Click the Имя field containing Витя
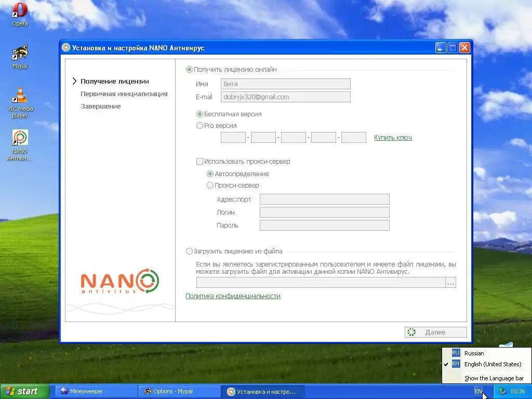 285,84
